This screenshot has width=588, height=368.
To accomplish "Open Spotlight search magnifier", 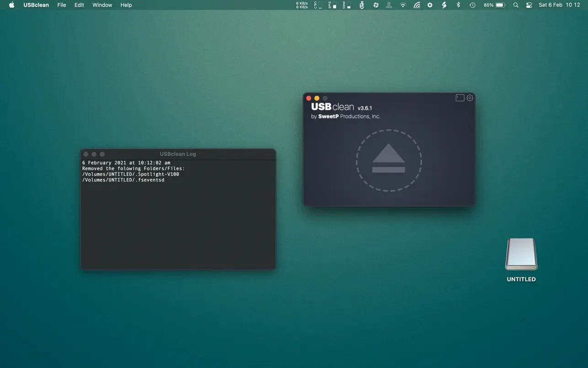I will pos(516,5).
